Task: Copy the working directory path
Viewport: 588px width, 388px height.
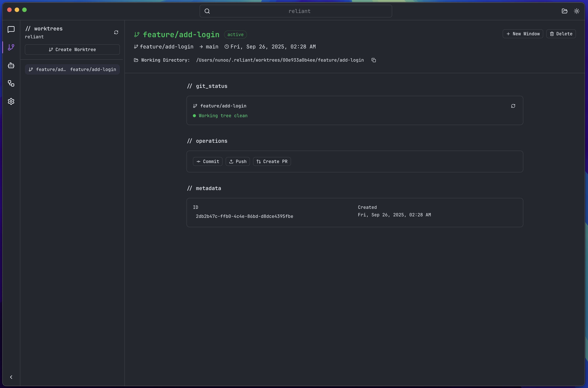Action: [x=374, y=60]
